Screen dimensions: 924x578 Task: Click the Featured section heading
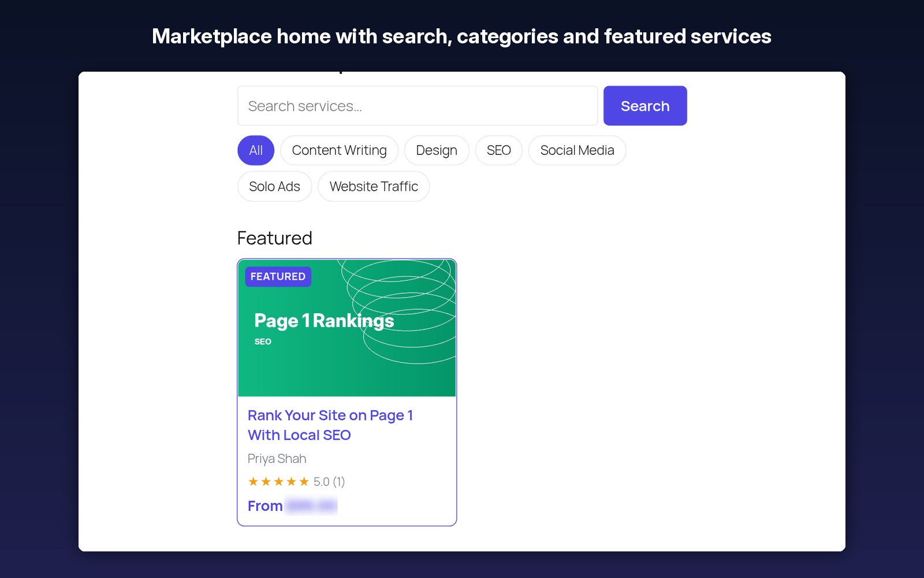(275, 238)
